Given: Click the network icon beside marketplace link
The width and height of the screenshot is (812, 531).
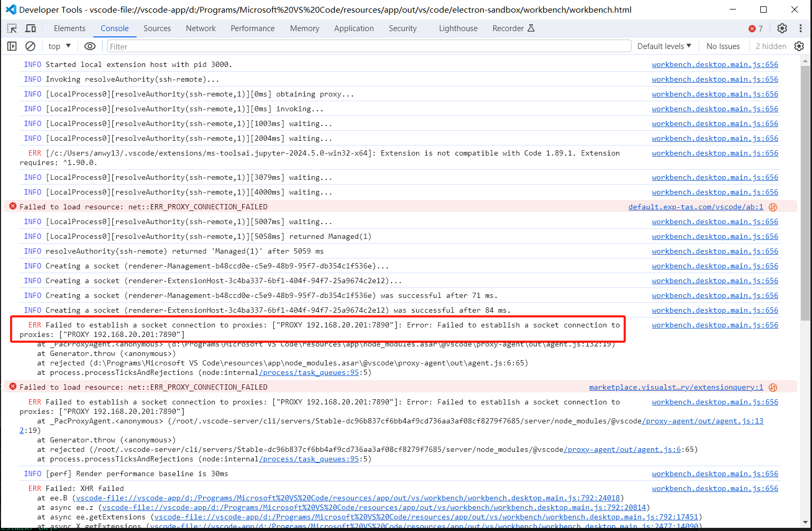Looking at the screenshot, I should [773, 388].
